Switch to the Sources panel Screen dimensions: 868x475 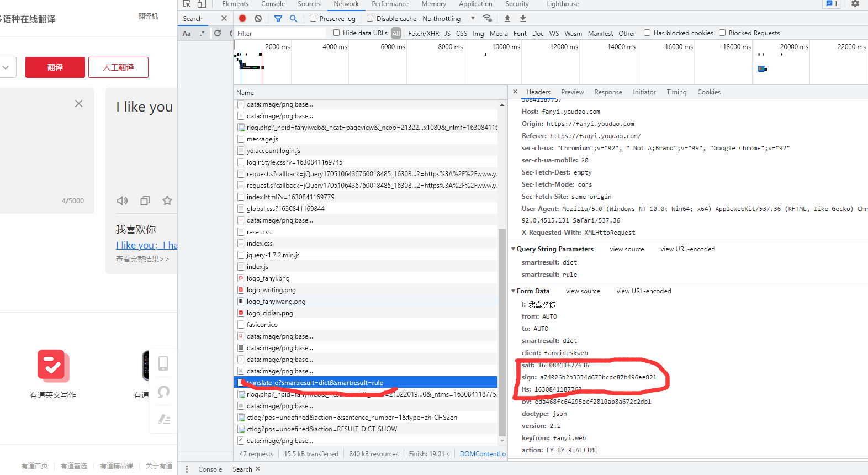tap(309, 4)
